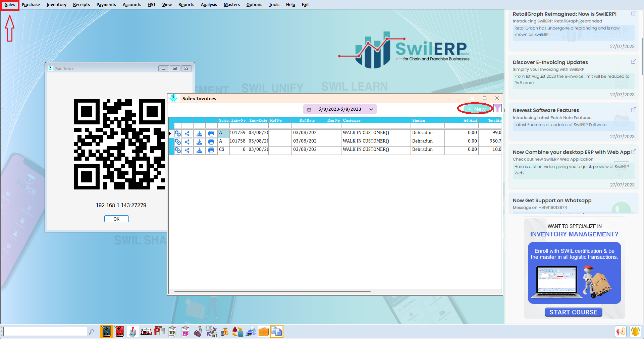The image size is (644, 339).
Task: Click the link icon in CS series row
Action: coord(178,150)
